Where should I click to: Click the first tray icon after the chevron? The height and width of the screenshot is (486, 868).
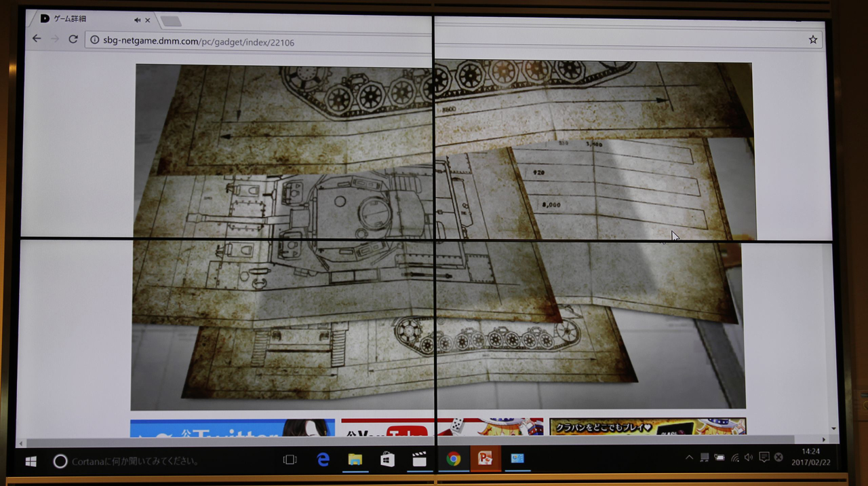(x=705, y=457)
